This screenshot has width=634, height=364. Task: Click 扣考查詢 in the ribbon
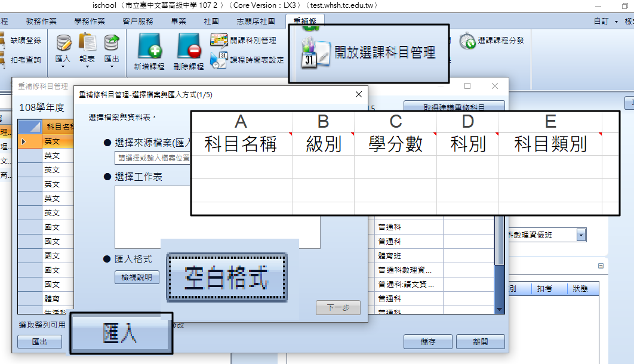tap(26, 60)
